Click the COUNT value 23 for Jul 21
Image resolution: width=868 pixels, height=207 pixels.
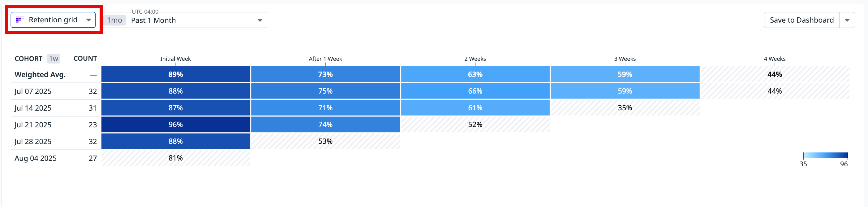point(93,124)
